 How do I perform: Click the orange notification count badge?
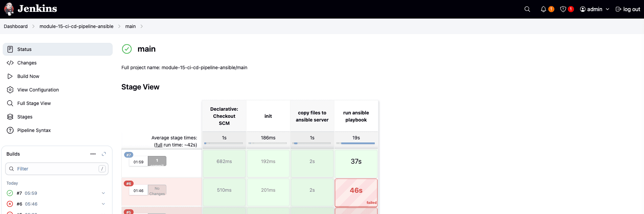click(551, 9)
